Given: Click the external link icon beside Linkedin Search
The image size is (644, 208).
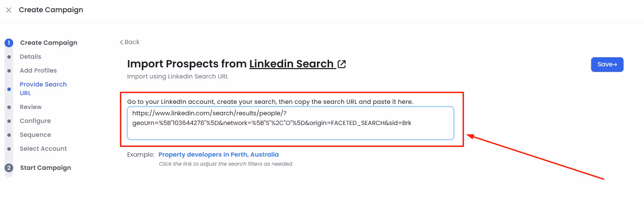Looking at the screenshot, I should pyautogui.click(x=342, y=64).
